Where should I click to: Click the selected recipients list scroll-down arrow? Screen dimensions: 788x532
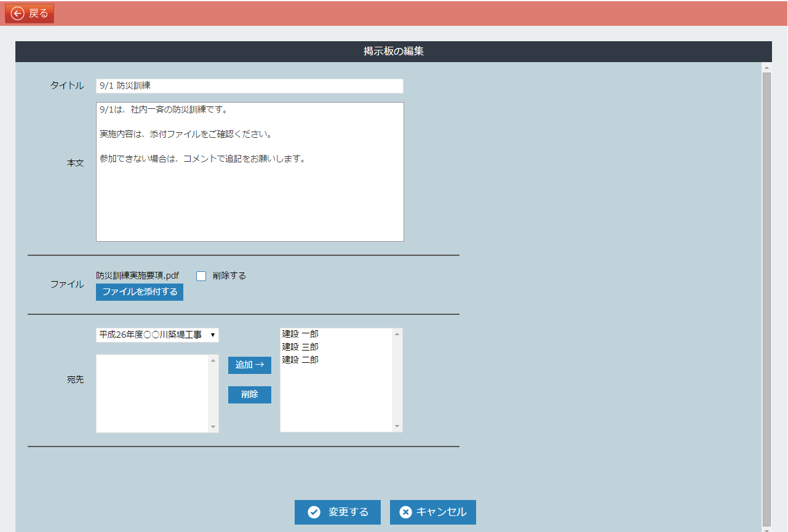(x=397, y=426)
